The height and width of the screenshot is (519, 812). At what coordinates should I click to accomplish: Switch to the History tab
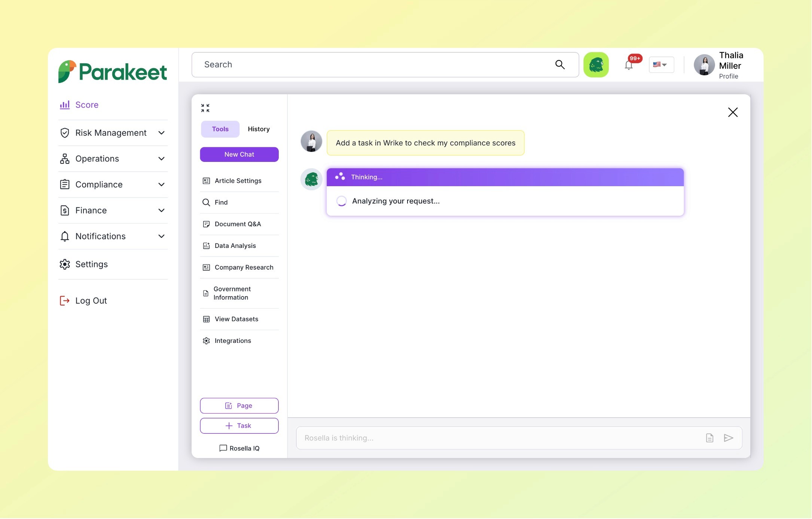point(259,129)
